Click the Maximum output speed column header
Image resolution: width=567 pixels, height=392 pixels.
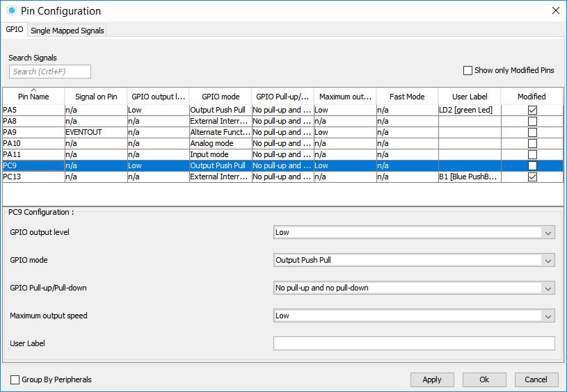pyautogui.click(x=345, y=97)
